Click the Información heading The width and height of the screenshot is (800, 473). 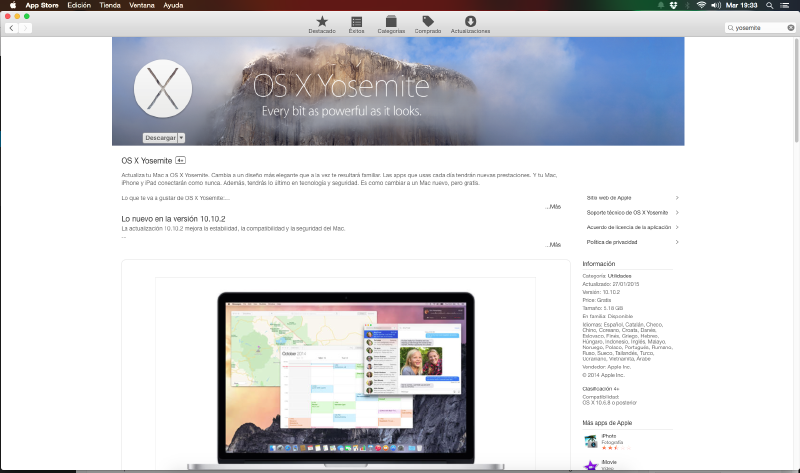click(x=598, y=264)
